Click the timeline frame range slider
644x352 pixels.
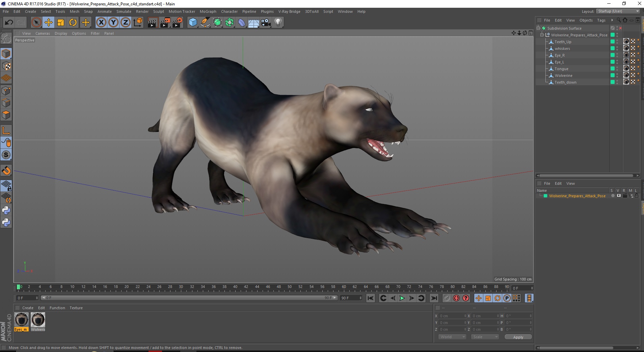click(x=189, y=298)
